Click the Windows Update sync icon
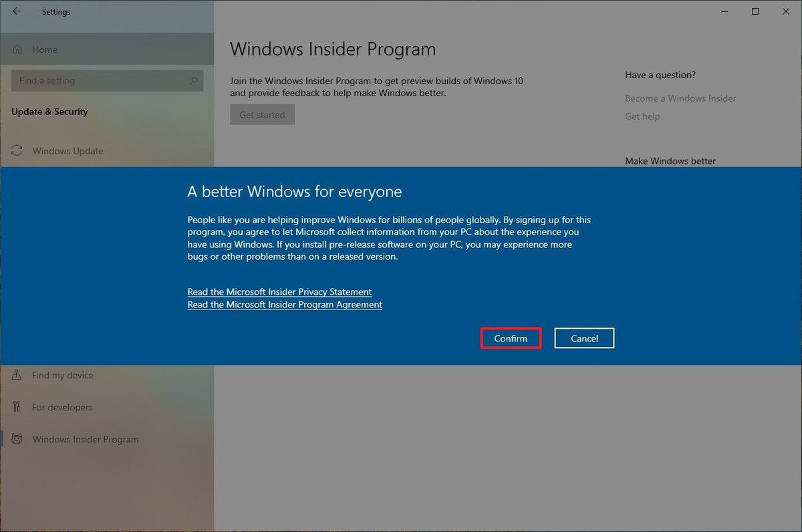Screen dimensions: 802x532 coord(17,150)
